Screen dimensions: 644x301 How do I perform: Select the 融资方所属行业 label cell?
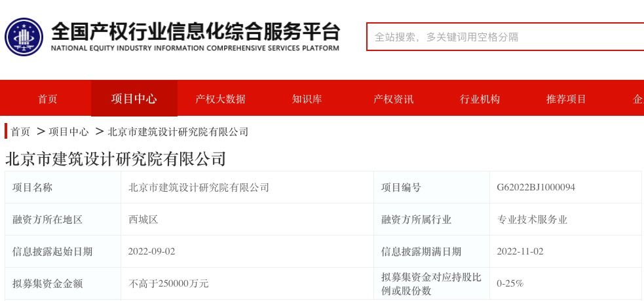pyautogui.click(x=432, y=219)
